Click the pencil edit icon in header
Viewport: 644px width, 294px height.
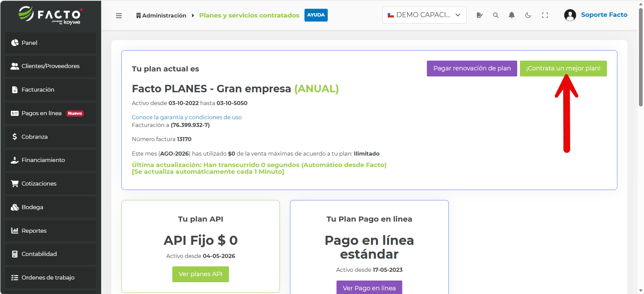tap(480, 15)
